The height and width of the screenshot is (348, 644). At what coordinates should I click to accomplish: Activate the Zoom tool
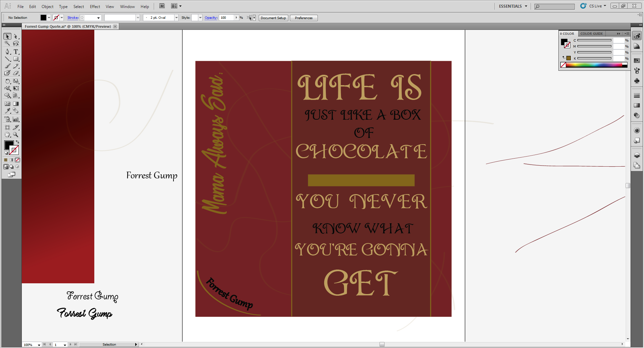click(x=16, y=135)
